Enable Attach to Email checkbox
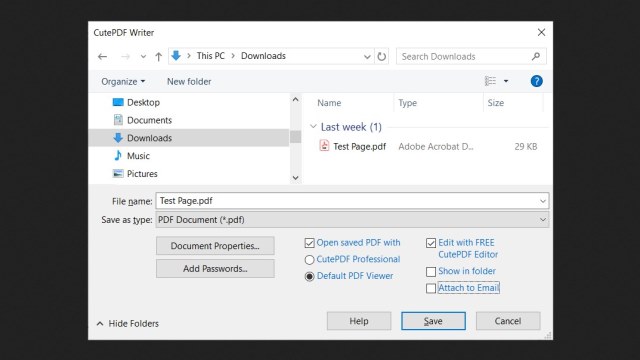This screenshot has height=360, width=640. 431,289
